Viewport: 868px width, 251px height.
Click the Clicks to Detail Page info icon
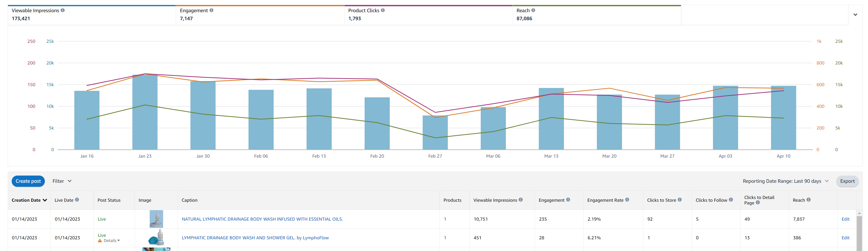(x=758, y=202)
